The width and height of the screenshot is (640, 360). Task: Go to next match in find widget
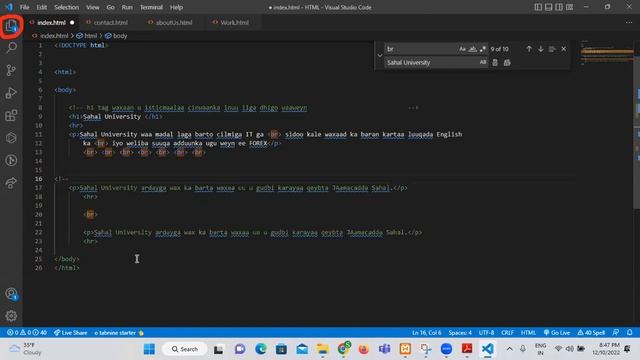[541, 49]
